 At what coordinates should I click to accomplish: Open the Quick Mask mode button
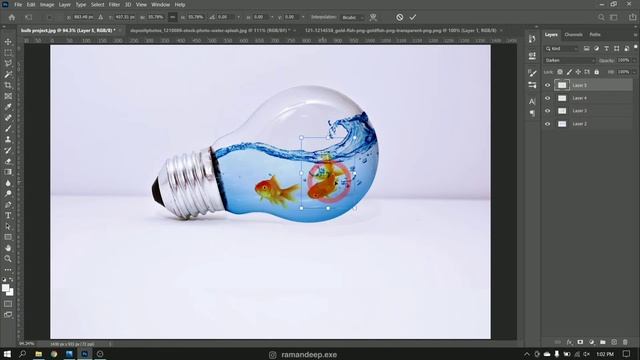tap(8, 304)
